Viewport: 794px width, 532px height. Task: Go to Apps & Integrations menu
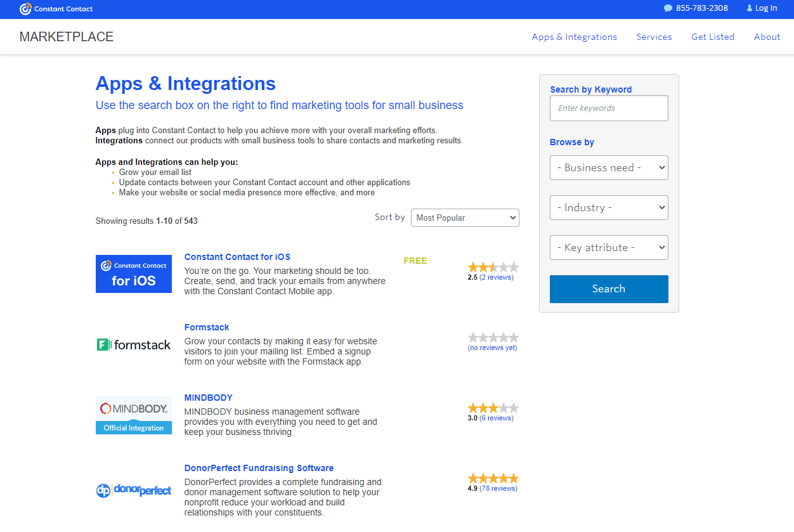tap(575, 37)
